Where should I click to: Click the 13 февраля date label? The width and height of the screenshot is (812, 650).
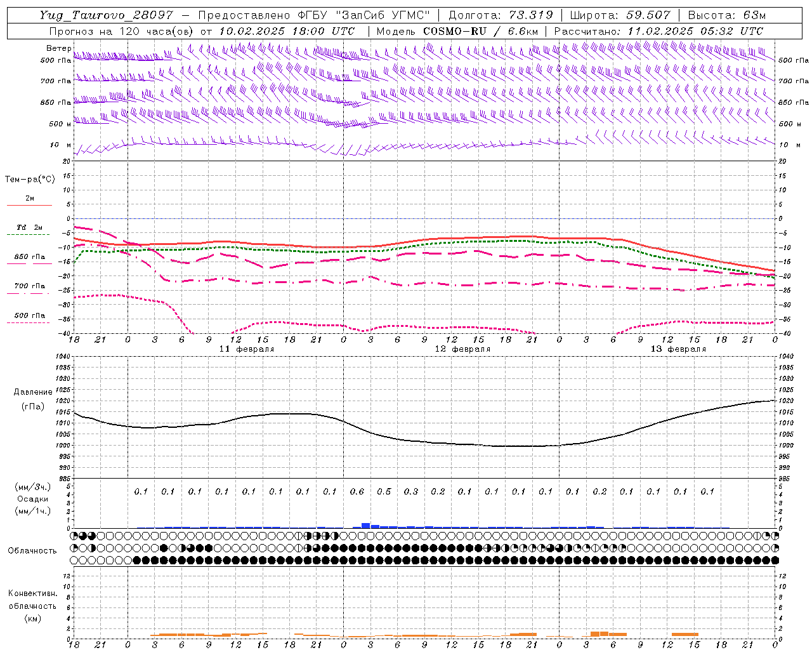678,349
